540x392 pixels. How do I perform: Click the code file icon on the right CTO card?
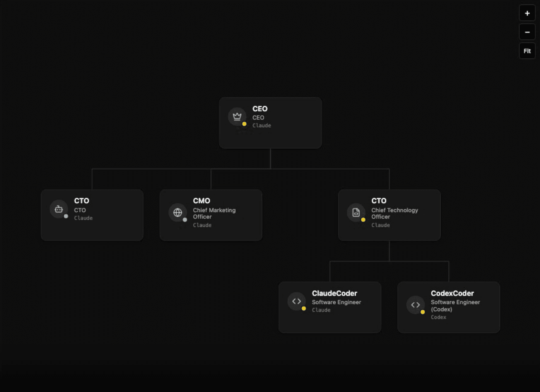[x=356, y=212]
